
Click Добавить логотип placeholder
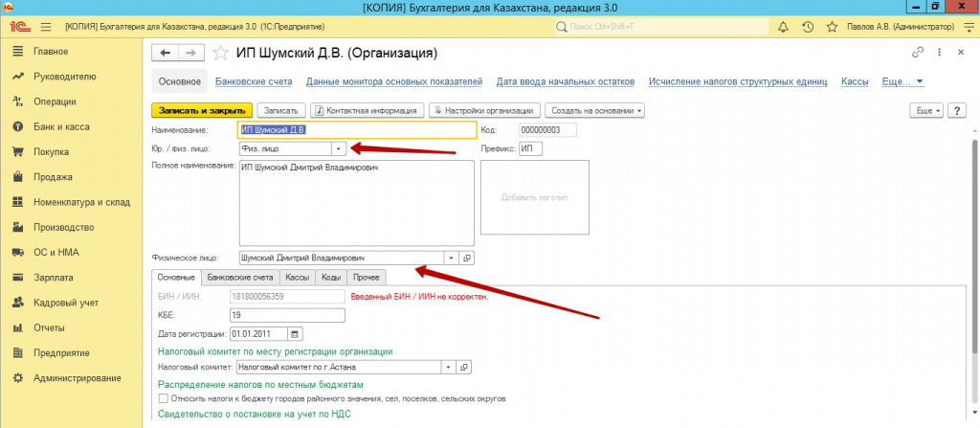[x=534, y=197]
